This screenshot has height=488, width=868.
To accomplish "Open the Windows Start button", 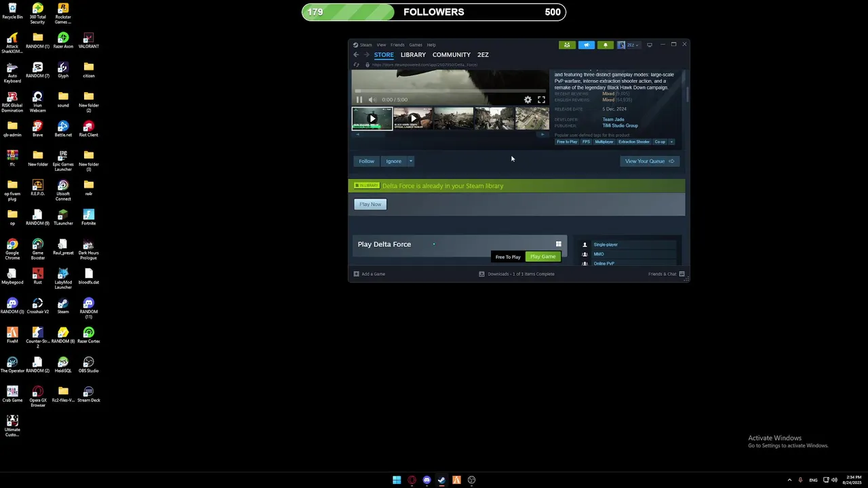I will (397, 480).
